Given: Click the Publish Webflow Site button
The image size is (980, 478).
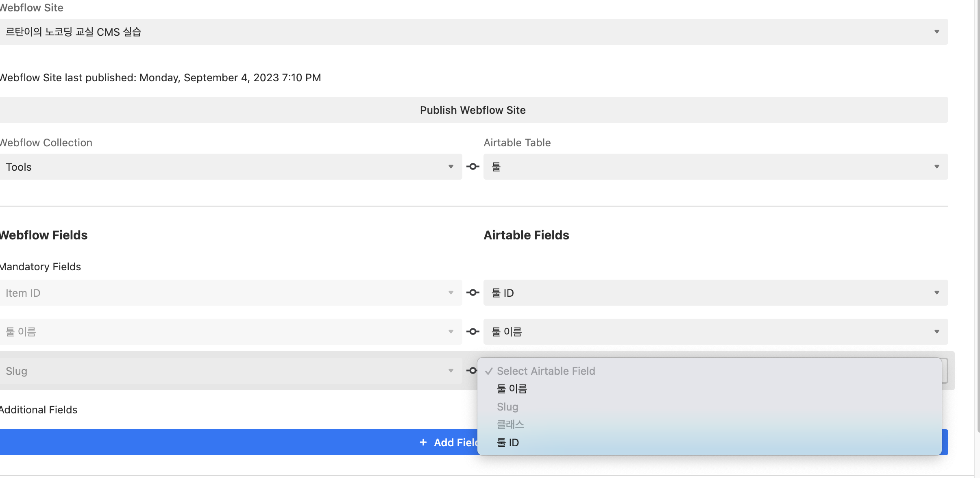Looking at the screenshot, I should tap(474, 110).
